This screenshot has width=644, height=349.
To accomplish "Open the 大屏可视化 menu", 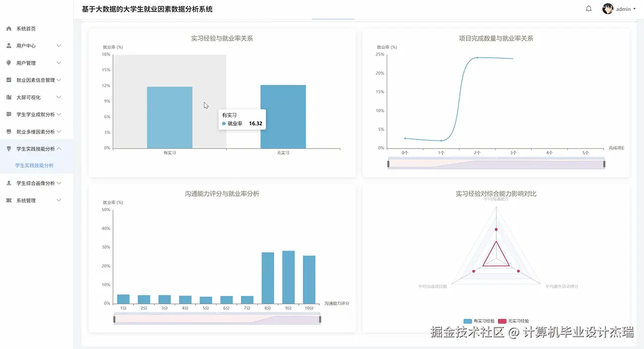I will tap(37, 97).
